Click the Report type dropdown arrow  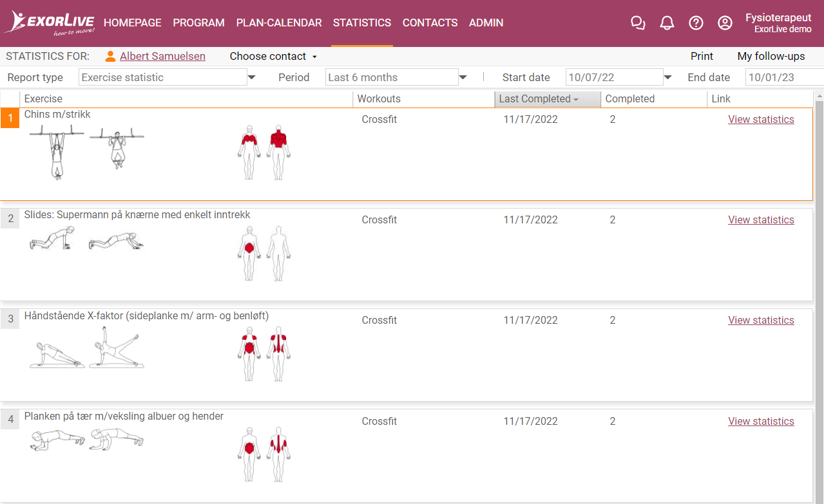point(252,77)
